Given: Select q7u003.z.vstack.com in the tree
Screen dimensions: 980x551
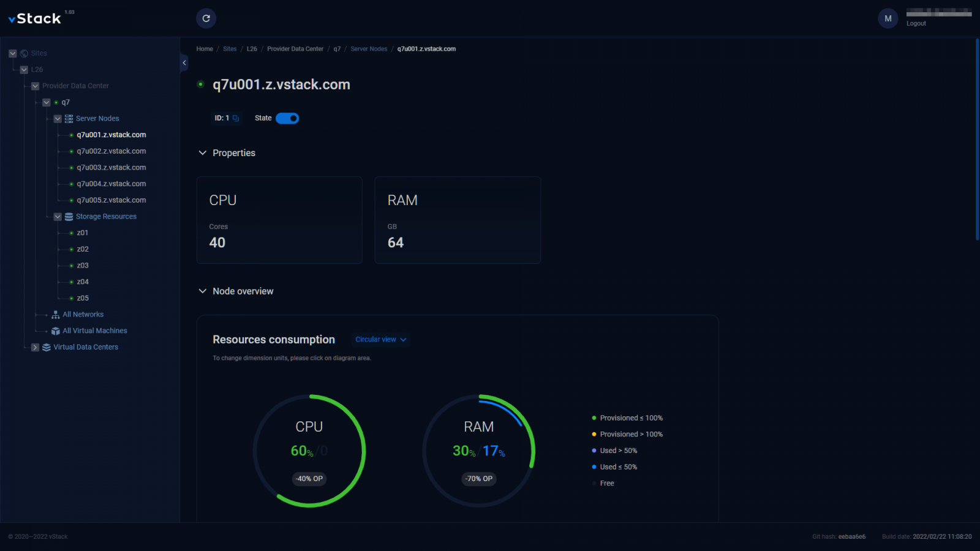Looking at the screenshot, I should pyautogui.click(x=111, y=168).
